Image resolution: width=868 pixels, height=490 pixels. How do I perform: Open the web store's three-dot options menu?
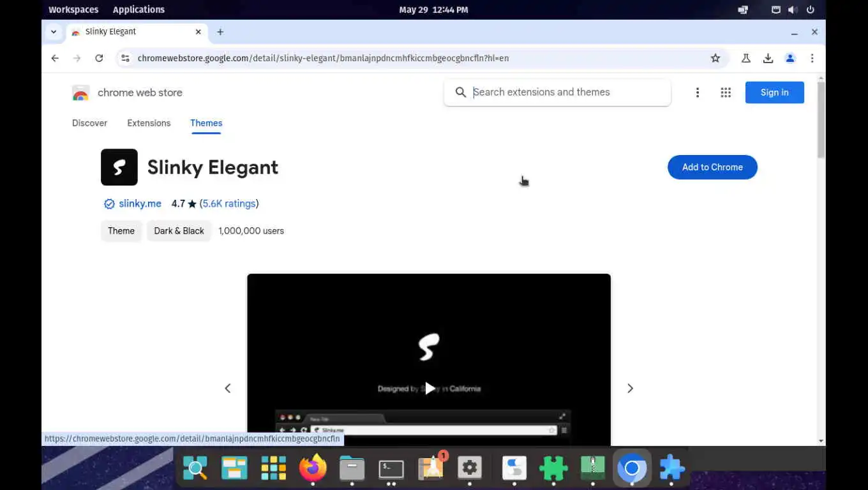[x=698, y=93]
